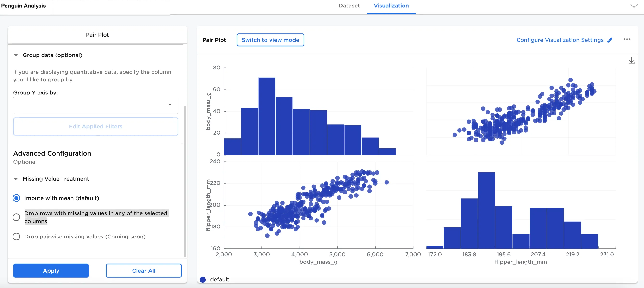The image size is (644, 288).
Task: Switch to the Dataset tab
Action: click(349, 6)
